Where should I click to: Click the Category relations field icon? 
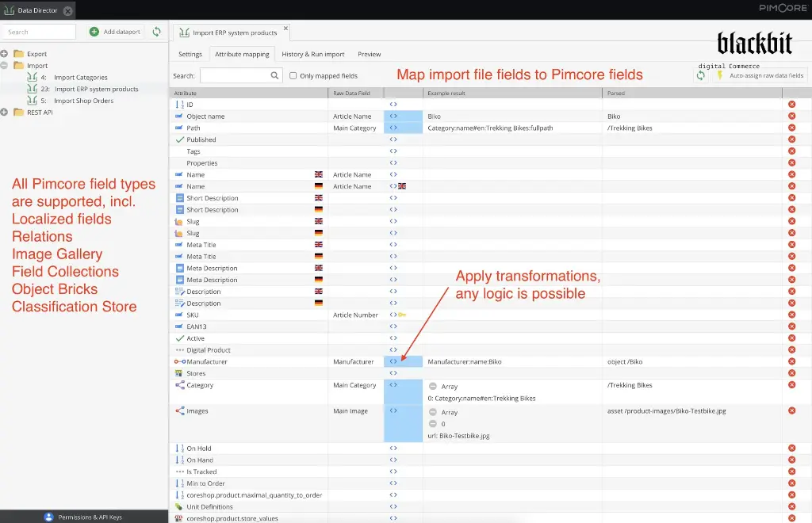pos(180,385)
